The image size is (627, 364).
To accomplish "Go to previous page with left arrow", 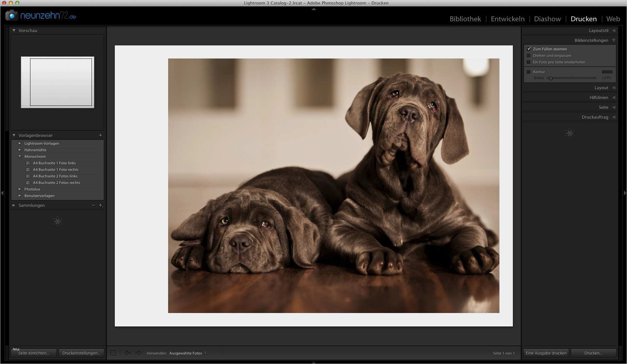I will pyautogui.click(x=127, y=353).
